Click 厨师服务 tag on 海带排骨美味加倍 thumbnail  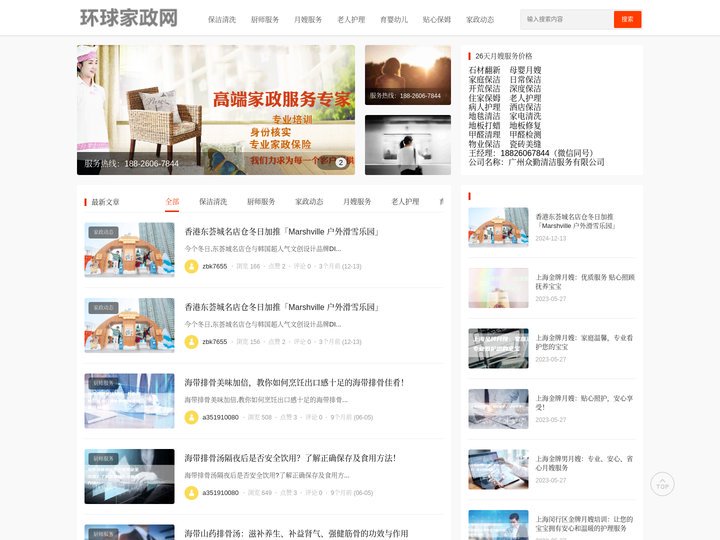[x=103, y=383]
